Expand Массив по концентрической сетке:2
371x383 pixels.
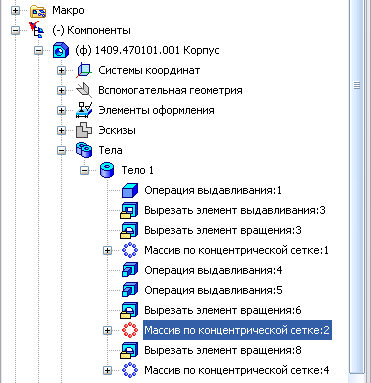point(107,331)
